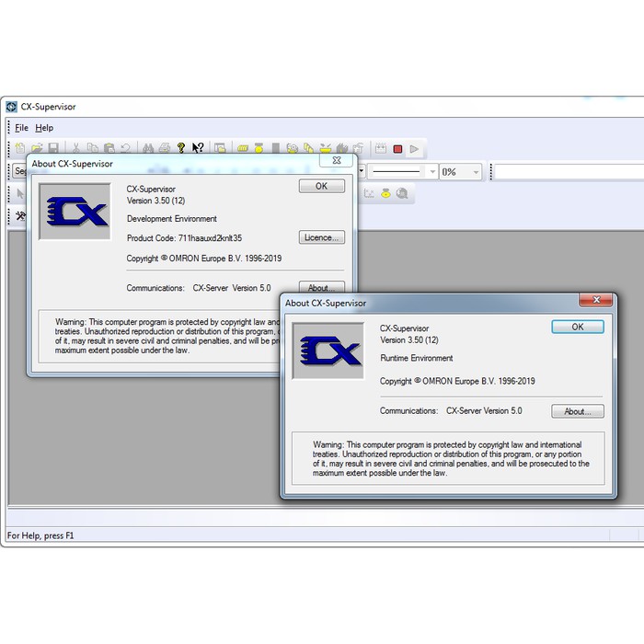
Task: Click the calendar-like icon left of Stop
Action: click(x=381, y=148)
